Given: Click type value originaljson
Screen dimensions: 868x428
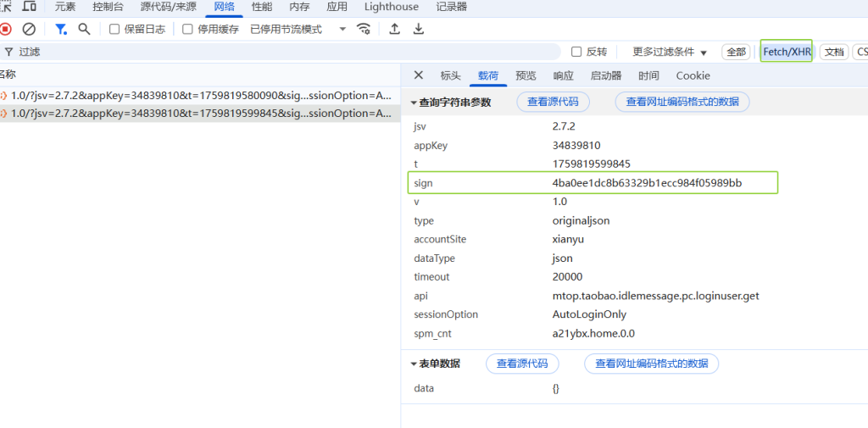Looking at the screenshot, I should [581, 220].
